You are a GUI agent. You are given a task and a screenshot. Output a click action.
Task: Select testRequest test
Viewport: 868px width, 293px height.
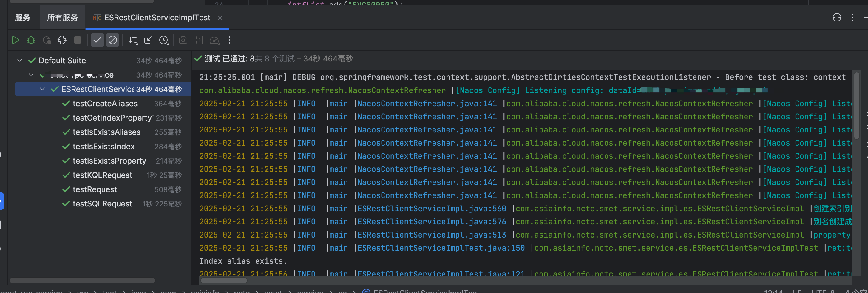click(x=95, y=189)
